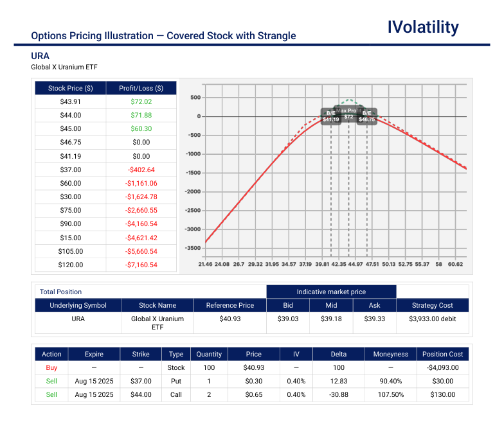Click the Delta column header
The width and height of the screenshot is (504, 422).
point(338,355)
